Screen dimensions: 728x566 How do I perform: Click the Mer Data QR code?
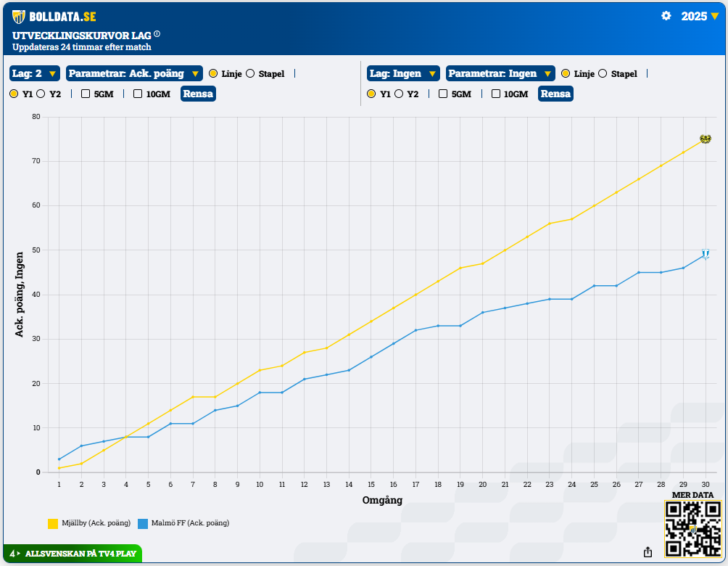[692, 529]
